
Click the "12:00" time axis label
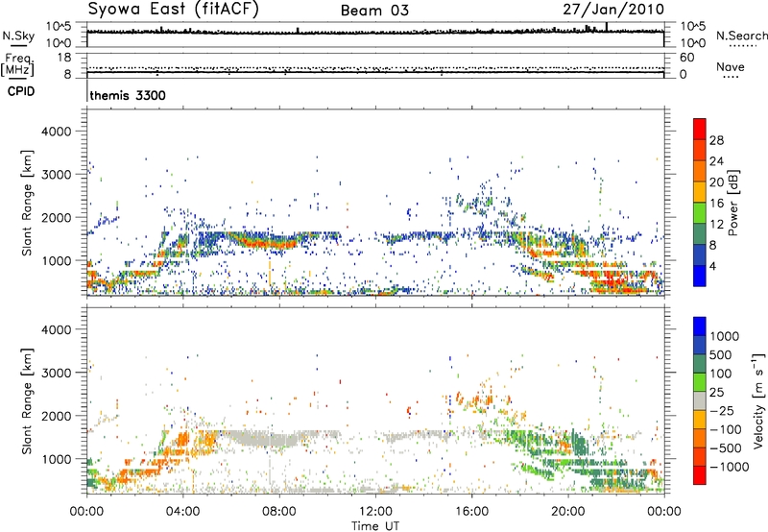375,512
